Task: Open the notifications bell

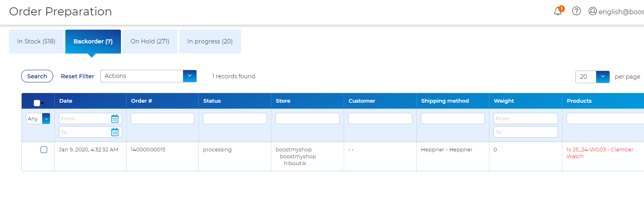Action: (558, 11)
